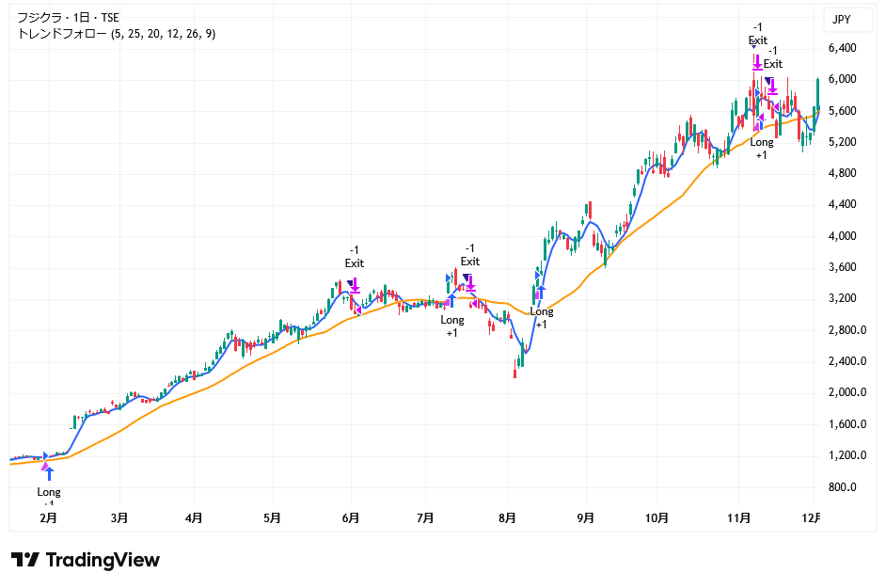Click the TradingView brand text link
The image size is (886, 588).
pos(103,561)
